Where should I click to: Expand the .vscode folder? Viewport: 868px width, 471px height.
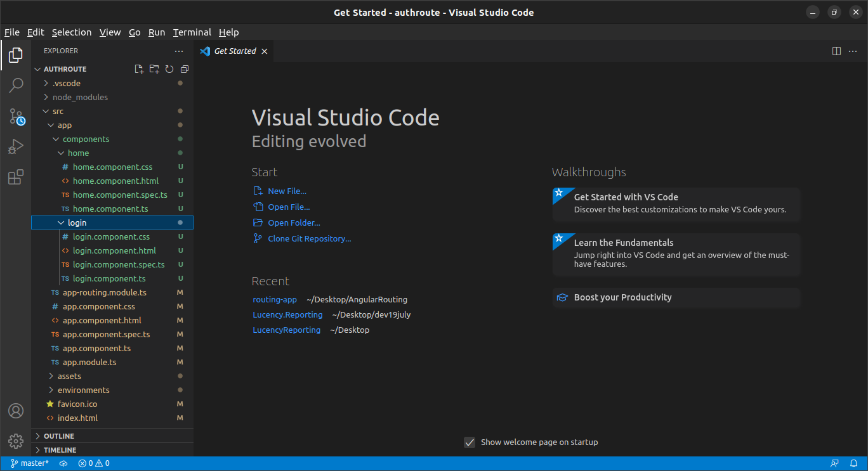point(112,83)
